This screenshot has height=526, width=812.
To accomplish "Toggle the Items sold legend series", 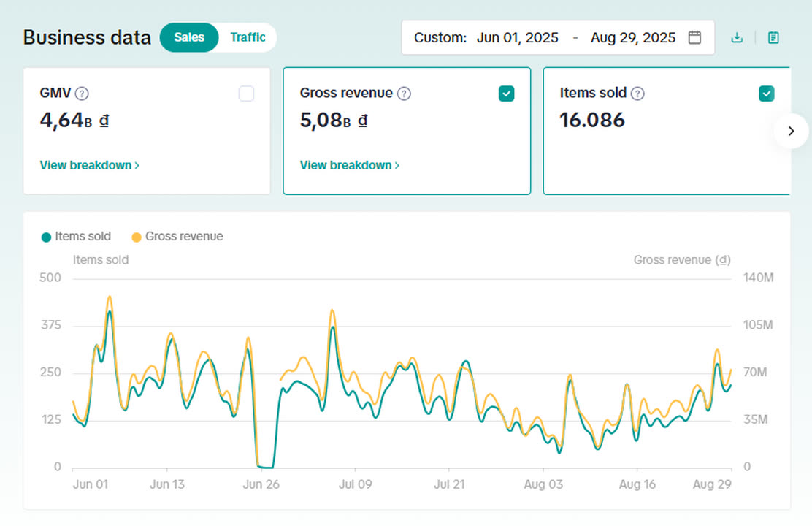I will click(76, 236).
